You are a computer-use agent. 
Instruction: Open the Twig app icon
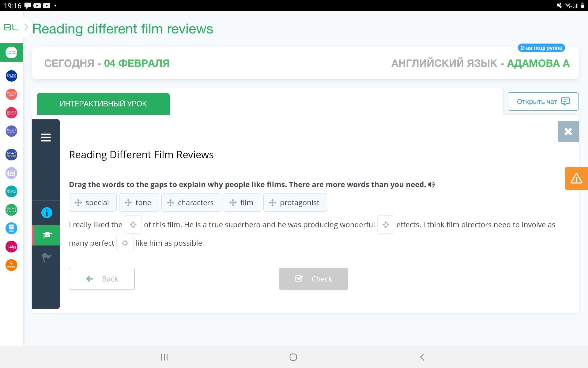[x=11, y=247]
